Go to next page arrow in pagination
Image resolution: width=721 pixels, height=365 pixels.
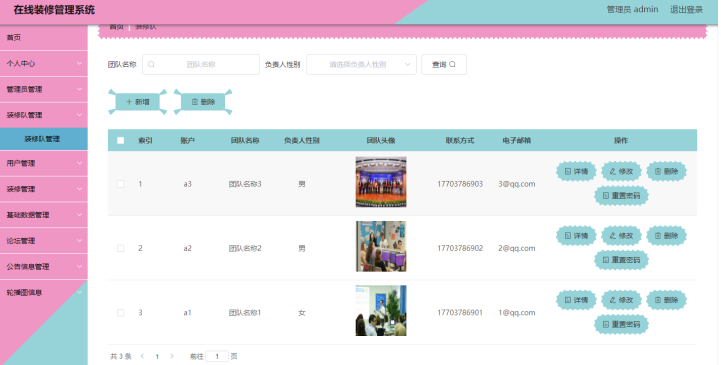coord(172,356)
